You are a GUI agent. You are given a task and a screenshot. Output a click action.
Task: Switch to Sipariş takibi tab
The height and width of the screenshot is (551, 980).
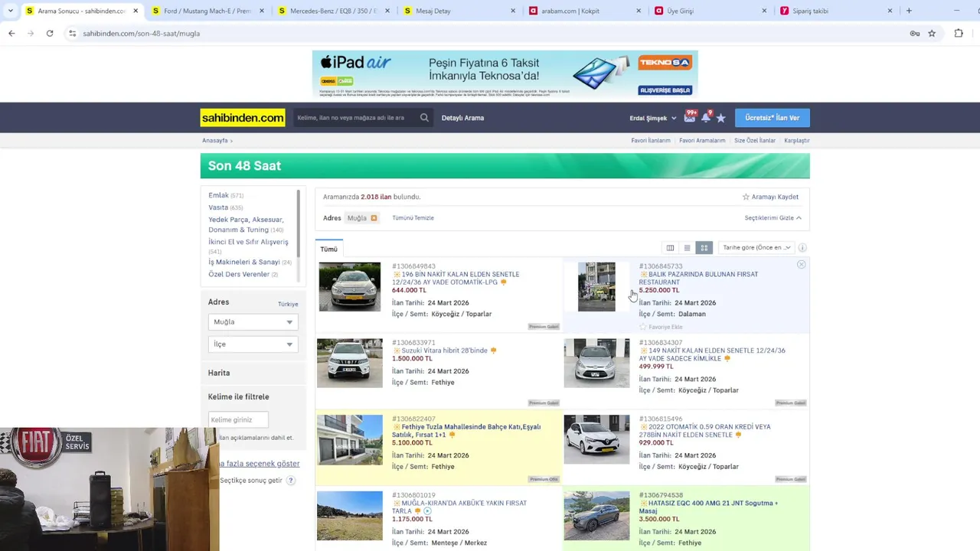point(837,11)
